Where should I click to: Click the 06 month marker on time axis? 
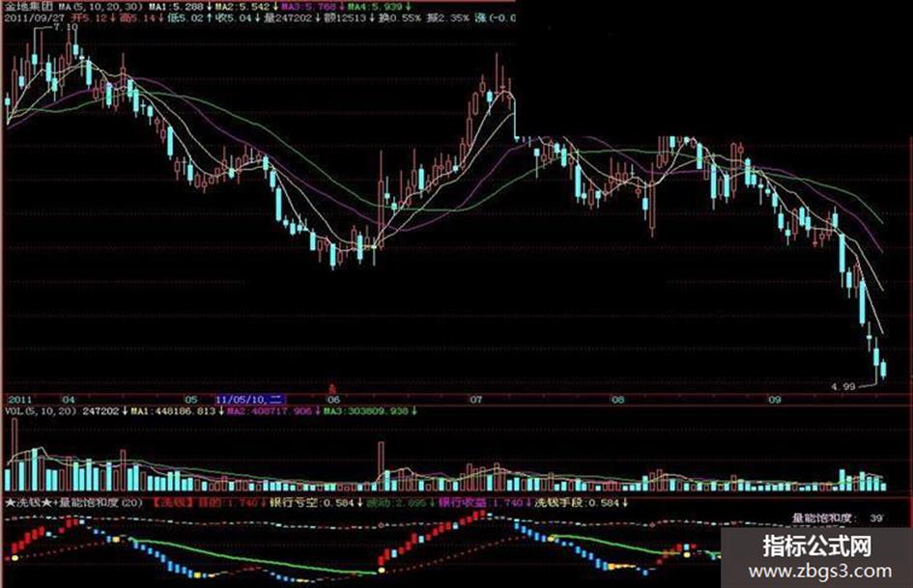[x=333, y=400]
